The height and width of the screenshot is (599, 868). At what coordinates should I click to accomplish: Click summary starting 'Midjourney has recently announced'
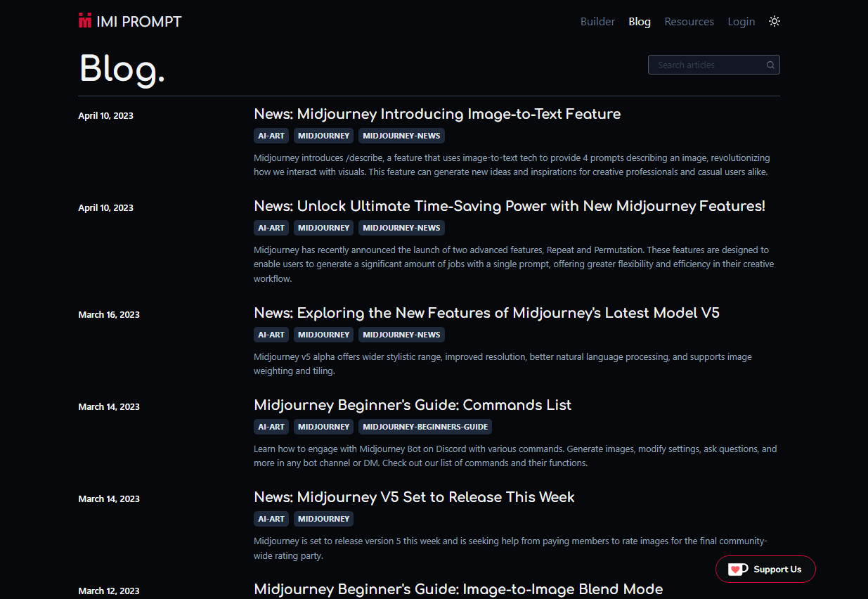[514, 264]
